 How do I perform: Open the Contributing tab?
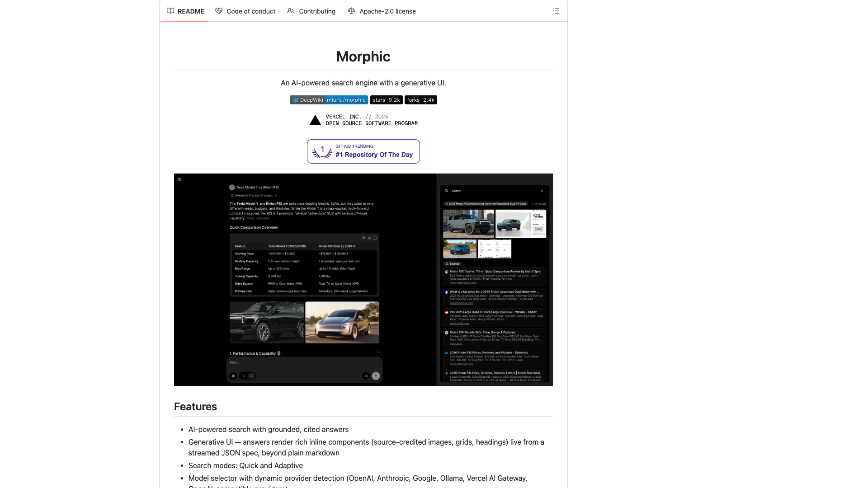coord(311,11)
